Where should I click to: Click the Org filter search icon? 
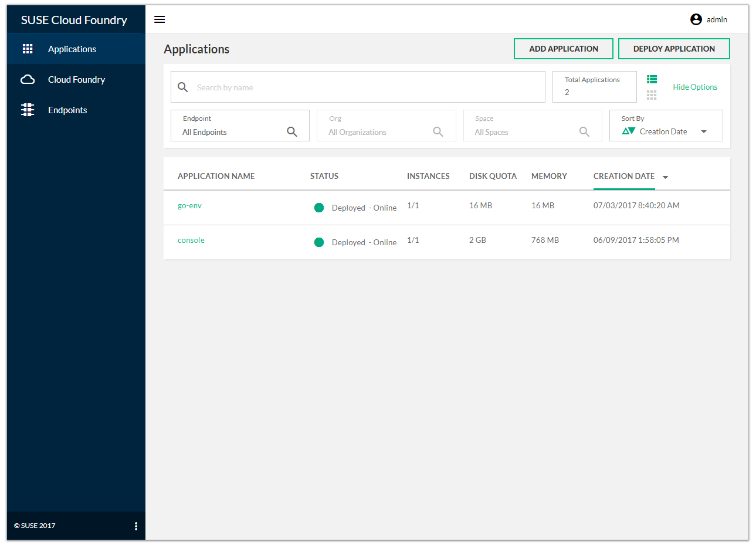(438, 132)
